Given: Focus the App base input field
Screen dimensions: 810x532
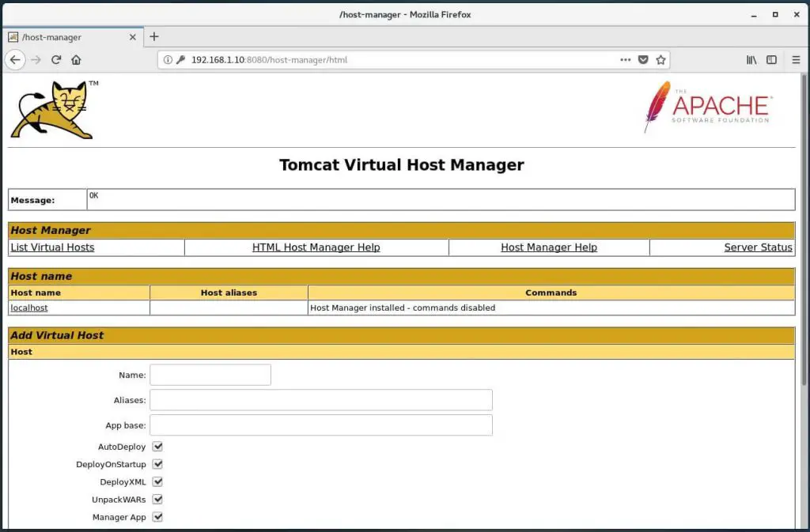Looking at the screenshot, I should pyautogui.click(x=321, y=425).
